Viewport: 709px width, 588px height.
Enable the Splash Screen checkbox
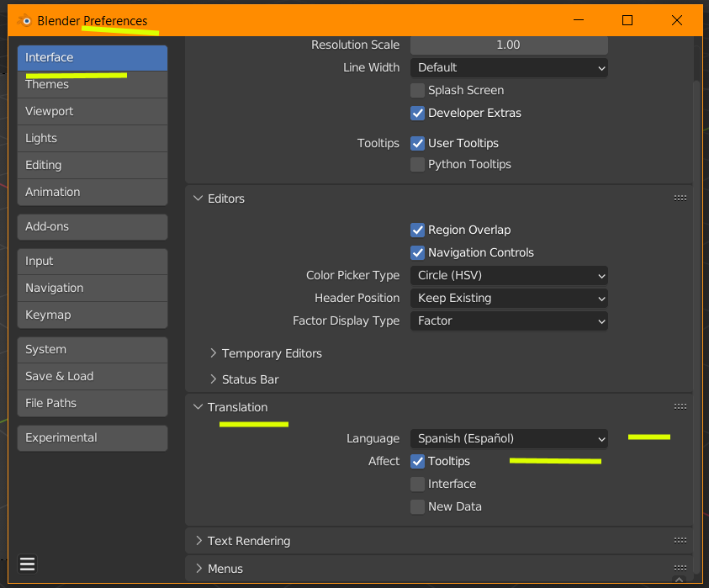click(418, 90)
